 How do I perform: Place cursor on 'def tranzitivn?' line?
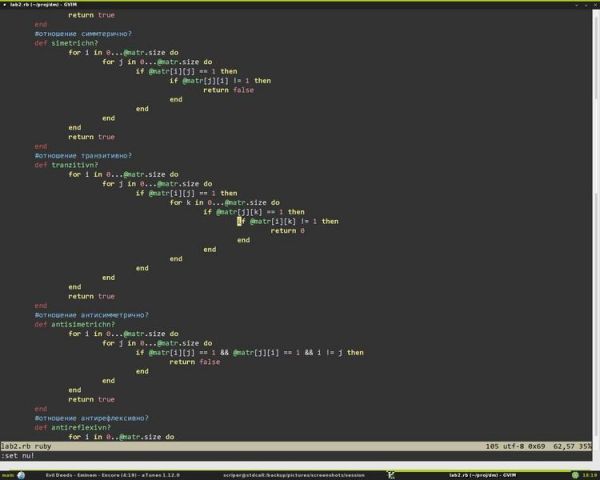pos(66,165)
